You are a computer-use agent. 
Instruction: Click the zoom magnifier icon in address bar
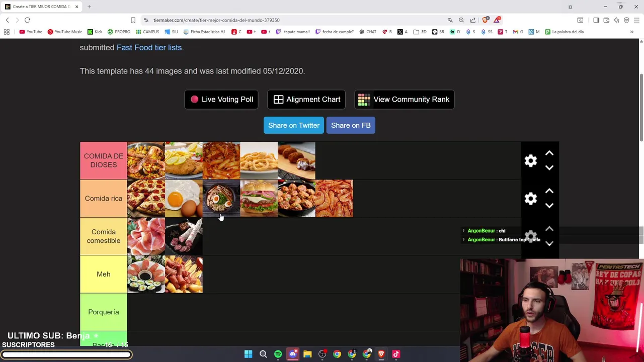click(461, 20)
